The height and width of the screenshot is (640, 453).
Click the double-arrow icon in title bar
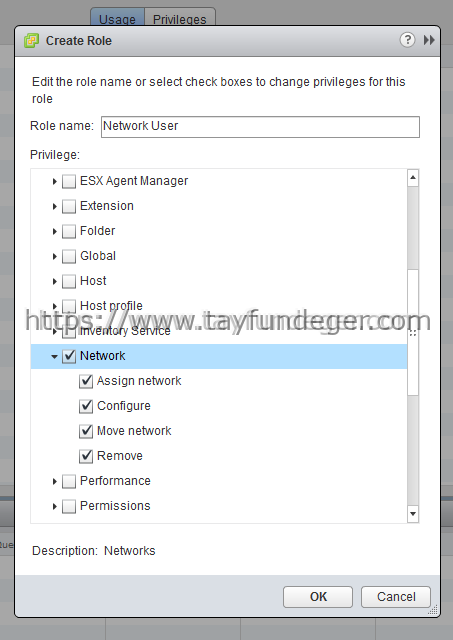pyautogui.click(x=429, y=40)
